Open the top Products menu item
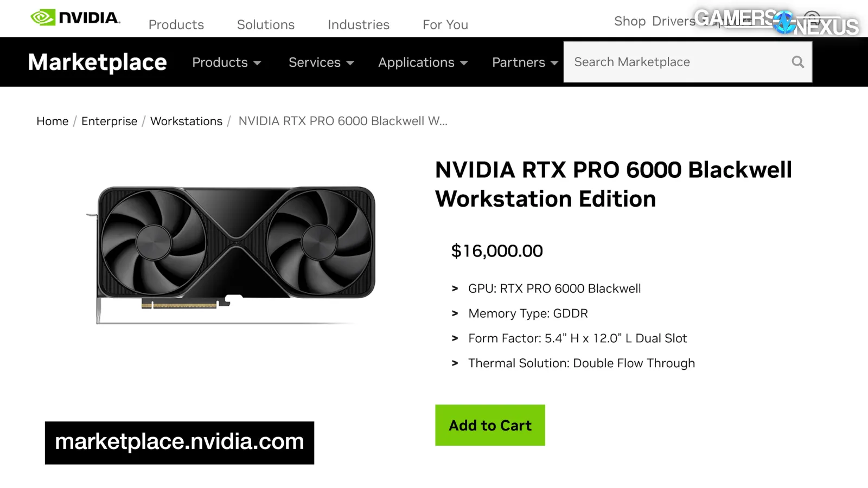The height and width of the screenshot is (488, 868). pos(176,24)
